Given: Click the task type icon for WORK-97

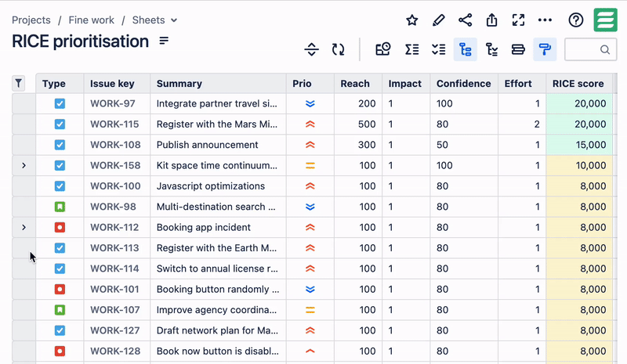Looking at the screenshot, I should [60, 103].
